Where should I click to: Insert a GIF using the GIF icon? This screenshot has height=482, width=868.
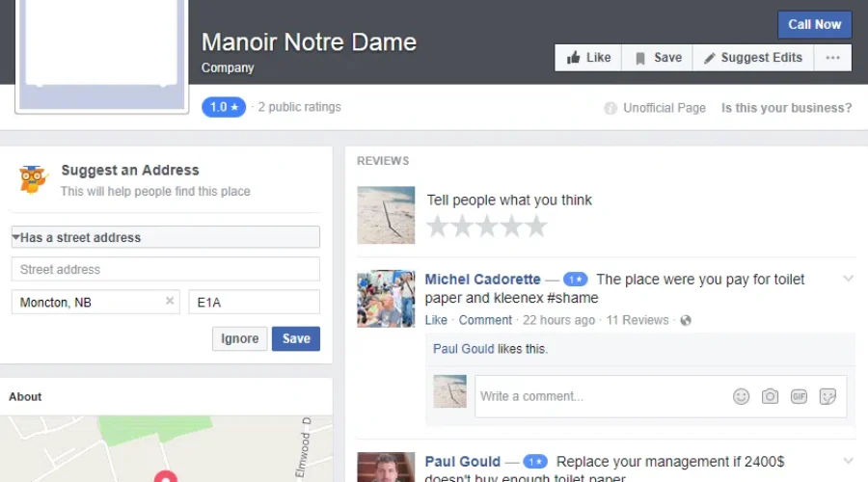[799, 396]
